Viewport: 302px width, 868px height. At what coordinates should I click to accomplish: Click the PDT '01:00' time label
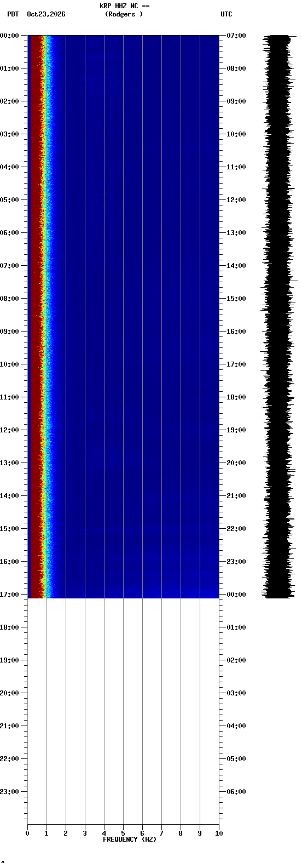(x=9, y=68)
